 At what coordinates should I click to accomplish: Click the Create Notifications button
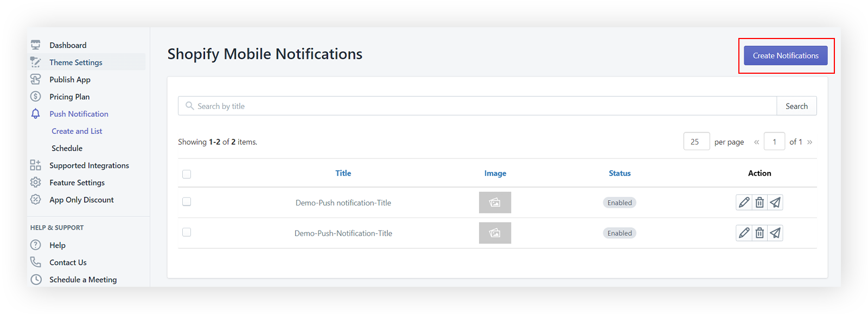coord(786,55)
